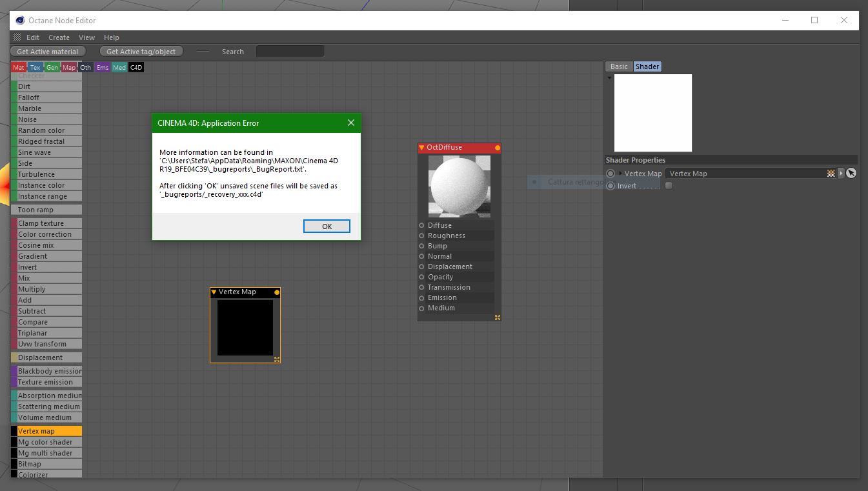Viewport: 868px width, 491px height.
Task: Collapse the shader preview with small arrow
Action: (609, 78)
